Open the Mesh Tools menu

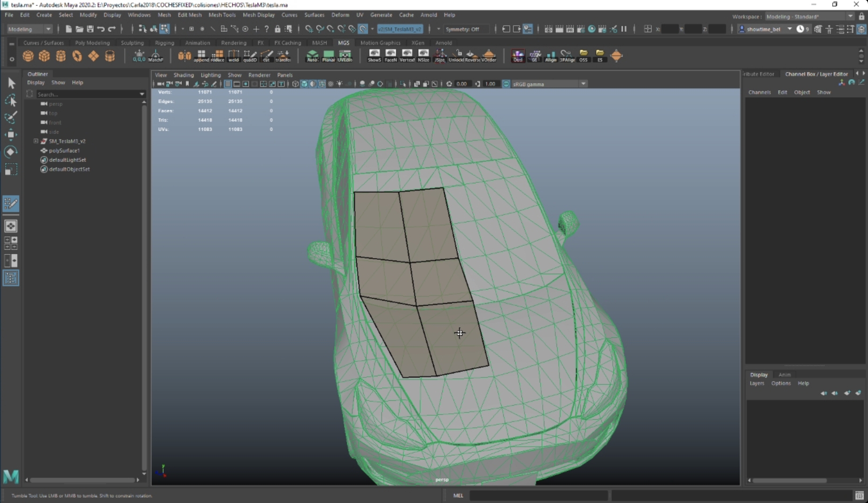tap(222, 15)
